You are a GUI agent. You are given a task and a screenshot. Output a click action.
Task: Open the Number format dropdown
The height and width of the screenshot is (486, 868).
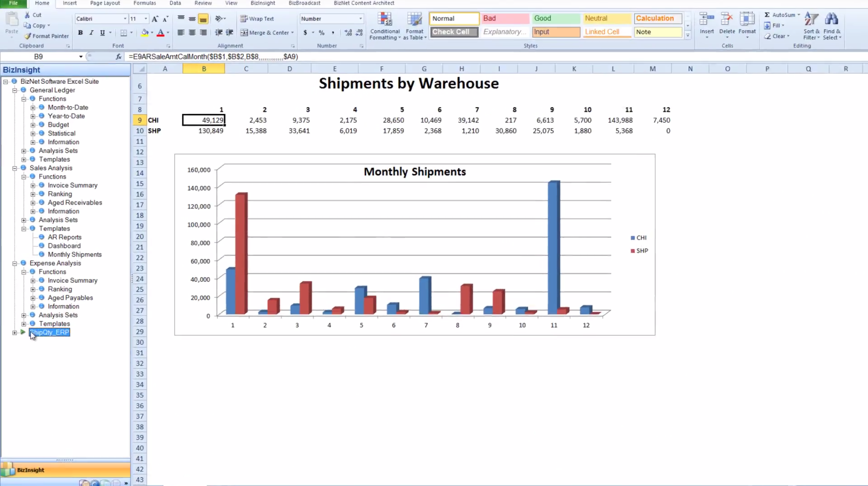[360, 19]
